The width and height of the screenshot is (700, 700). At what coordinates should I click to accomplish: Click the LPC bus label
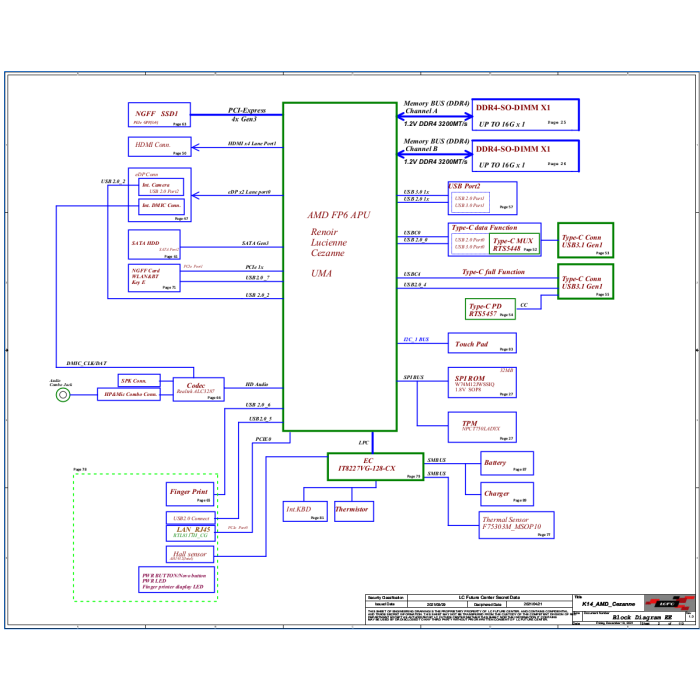coord(364,442)
